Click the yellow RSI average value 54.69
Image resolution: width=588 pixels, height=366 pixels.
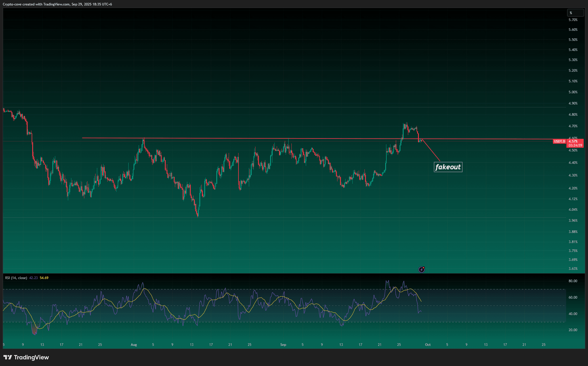pyautogui.click(x=44, y=278)
